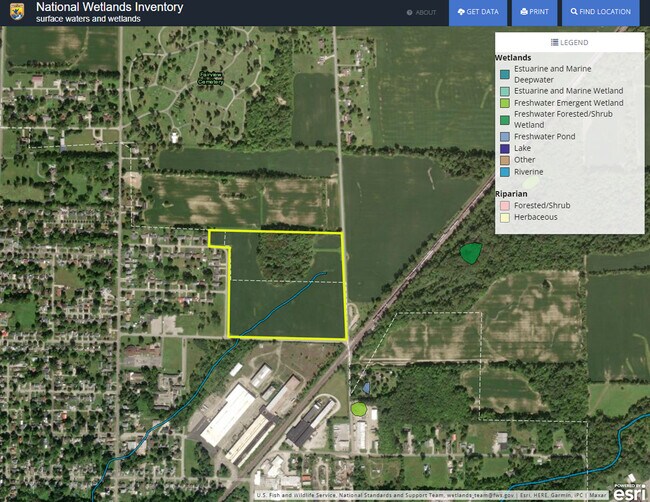Click the Riverine legend color swatch
650x502 pixels.
pos(505,171)
